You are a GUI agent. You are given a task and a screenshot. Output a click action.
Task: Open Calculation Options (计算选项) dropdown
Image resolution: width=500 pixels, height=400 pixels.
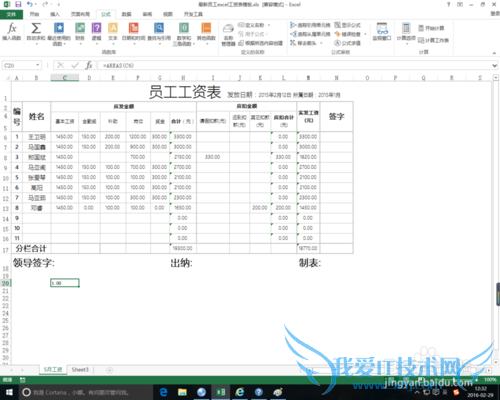tap(406, 33)
